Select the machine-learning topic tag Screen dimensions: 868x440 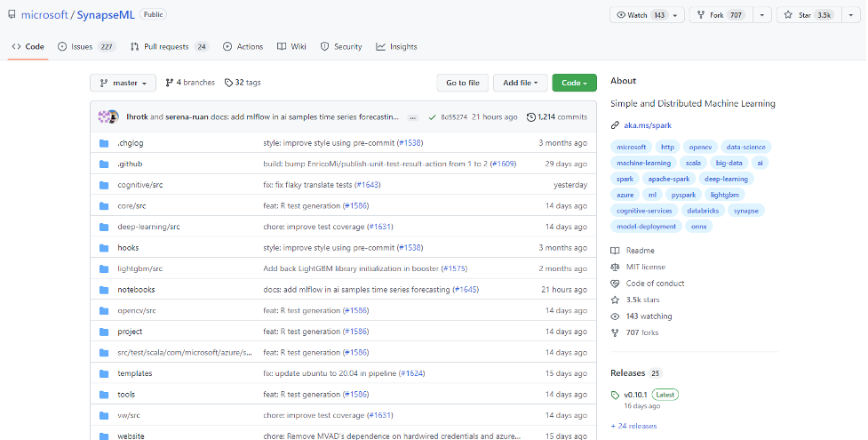tap(645, 163)
